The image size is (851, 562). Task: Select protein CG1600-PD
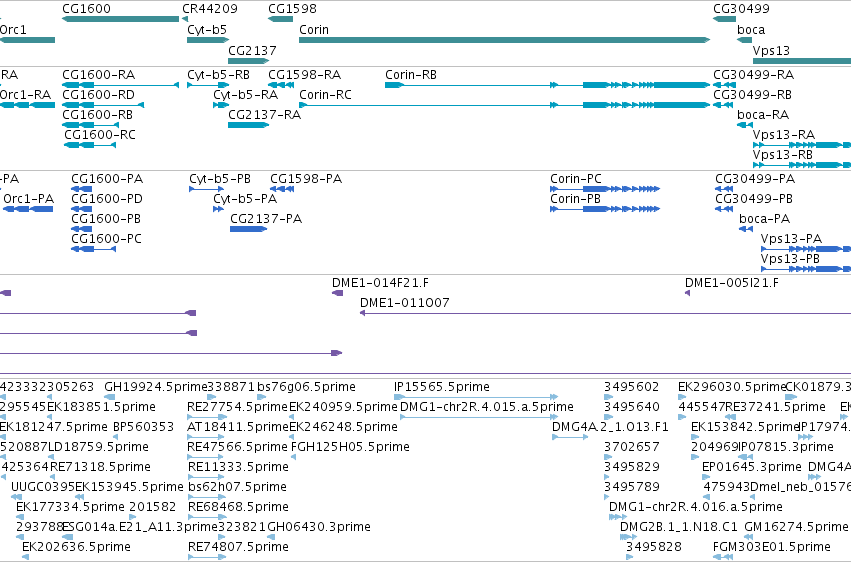click(x=81, y=209)
